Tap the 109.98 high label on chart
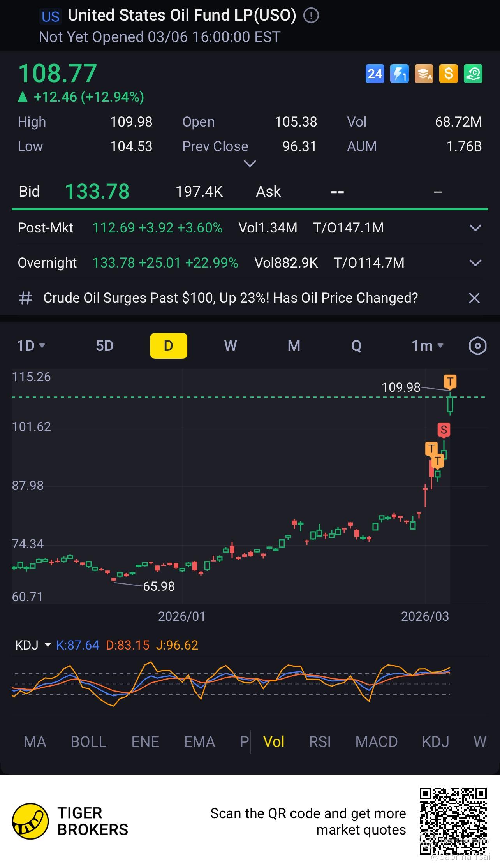This screenshot has height=868, width=500. [x=401, y=387]
